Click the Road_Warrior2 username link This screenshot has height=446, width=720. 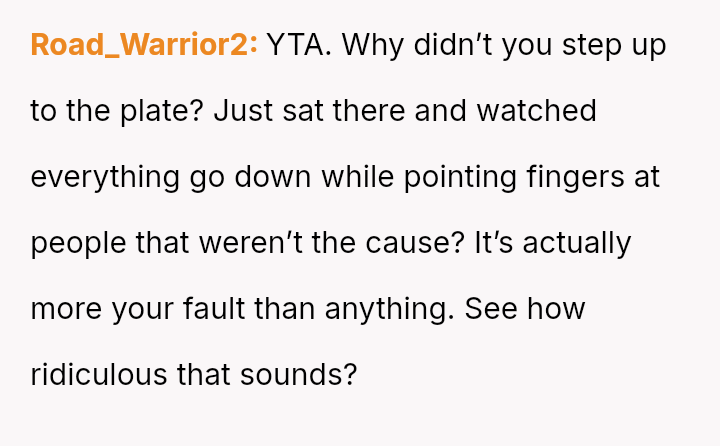[144, 45]
